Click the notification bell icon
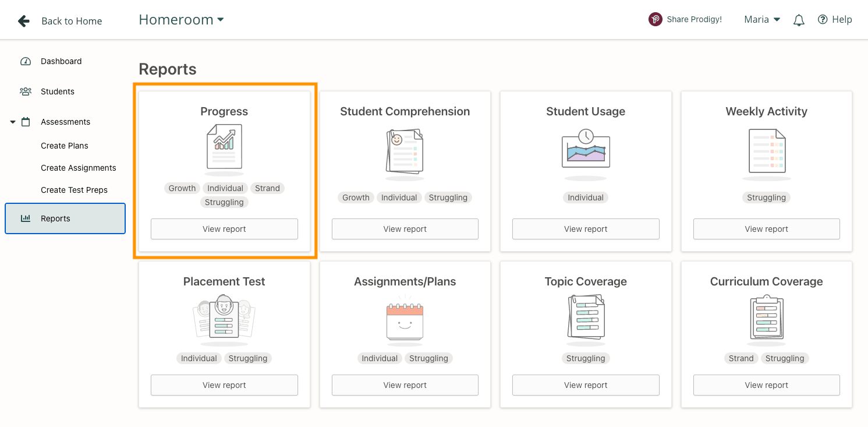 pyautogui.click(x=799, y=19)
